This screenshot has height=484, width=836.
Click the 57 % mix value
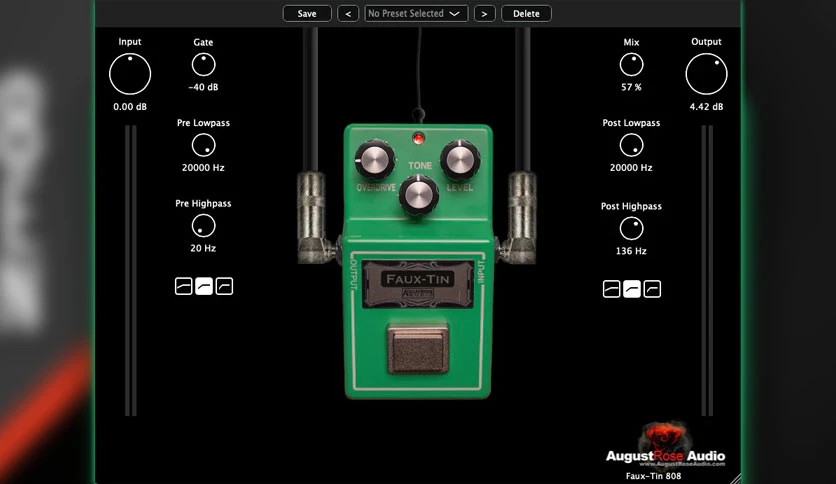point(631,87)
